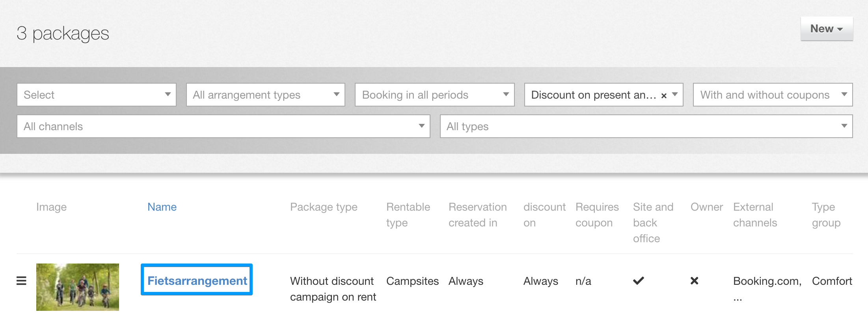Click the Booking.com external channels cell
868x314 pixels.
tap(767, 282)
